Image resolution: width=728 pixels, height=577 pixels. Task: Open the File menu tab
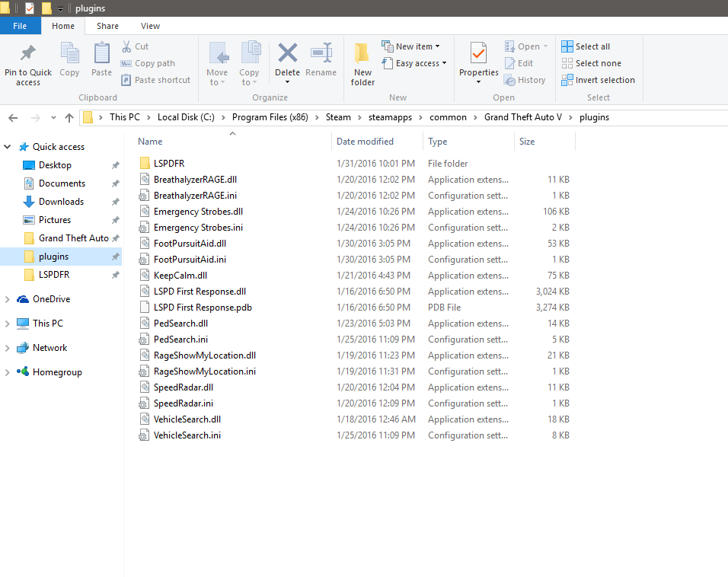20,26
